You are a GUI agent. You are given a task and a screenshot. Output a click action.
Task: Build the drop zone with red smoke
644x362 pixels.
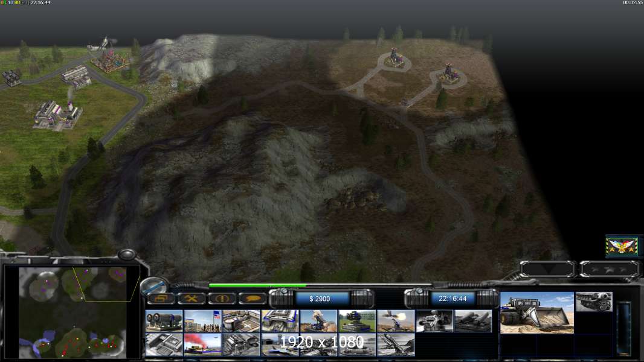(202, 345)
